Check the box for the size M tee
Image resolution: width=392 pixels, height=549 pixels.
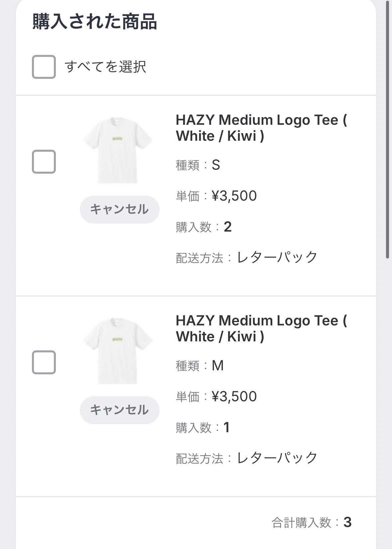(x=44, y=362)
